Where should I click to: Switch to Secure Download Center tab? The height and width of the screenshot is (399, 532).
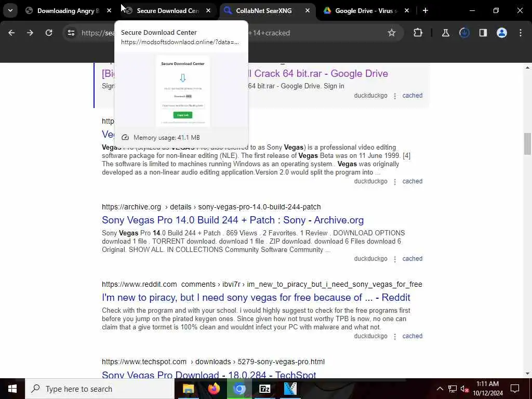(168, 11)
